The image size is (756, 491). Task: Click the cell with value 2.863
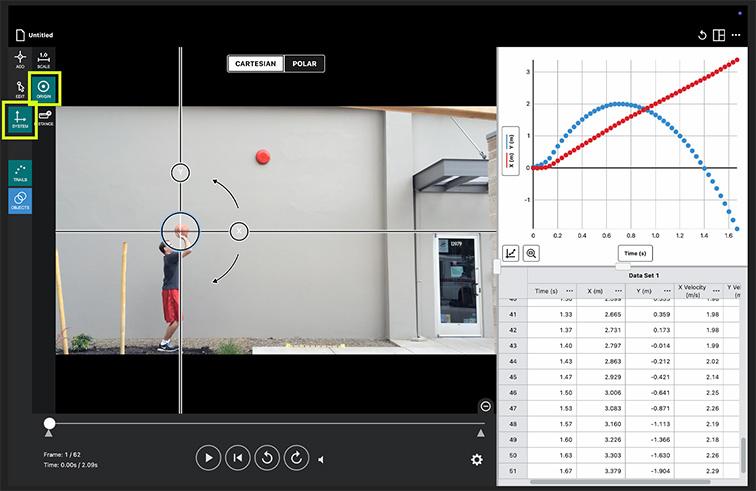(x=601, y=361)
